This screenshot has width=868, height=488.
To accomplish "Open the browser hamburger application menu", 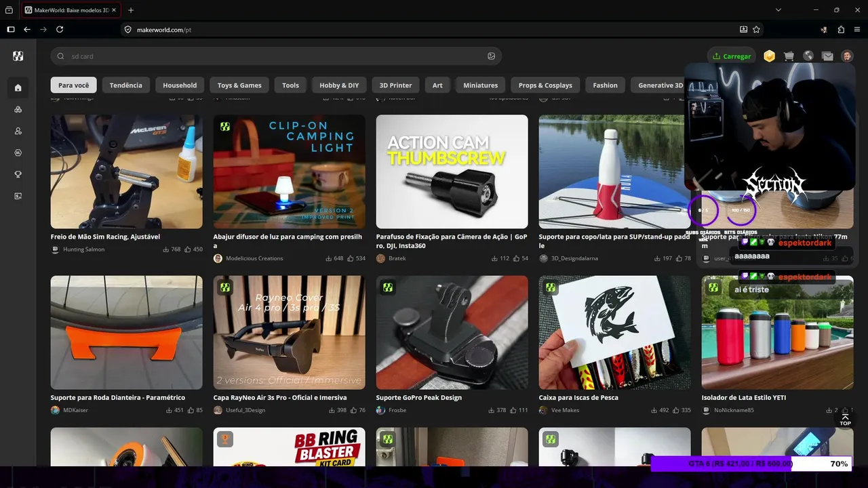I will point(857,30).
